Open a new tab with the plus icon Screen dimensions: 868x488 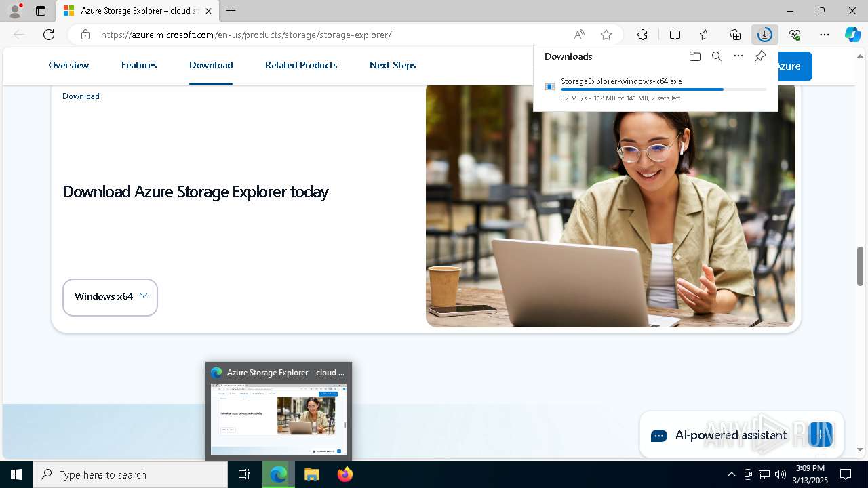pos(231,11)
